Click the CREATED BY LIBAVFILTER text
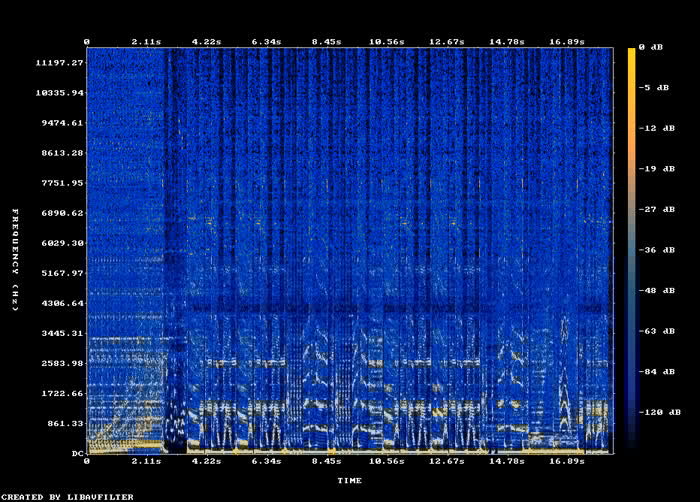This screenshot has width=700, height=502. (67, 496)
